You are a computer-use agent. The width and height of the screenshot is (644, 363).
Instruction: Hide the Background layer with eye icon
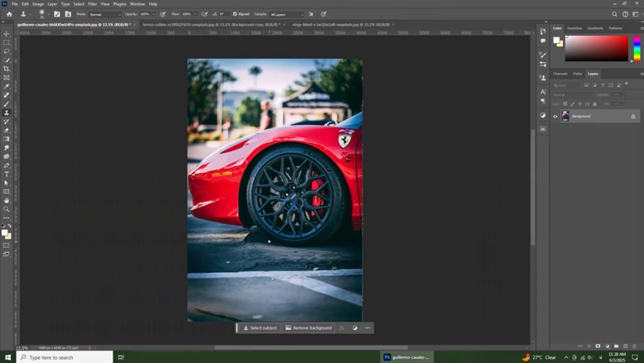click(x=555, y=116)
